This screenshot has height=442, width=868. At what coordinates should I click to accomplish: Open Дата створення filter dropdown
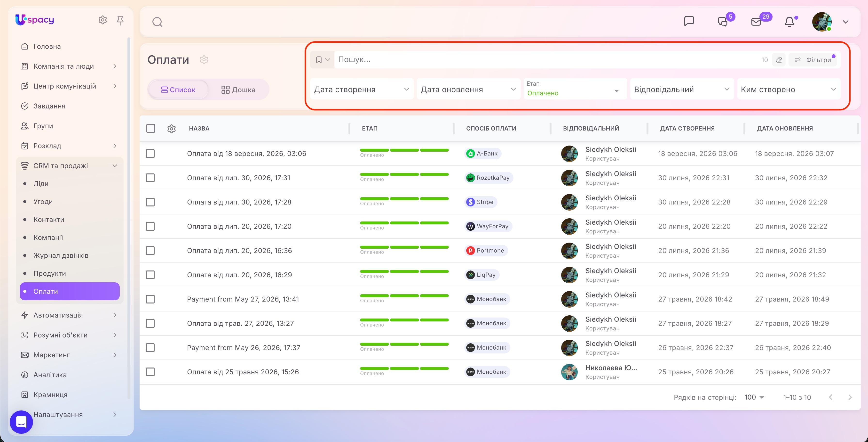362,89
